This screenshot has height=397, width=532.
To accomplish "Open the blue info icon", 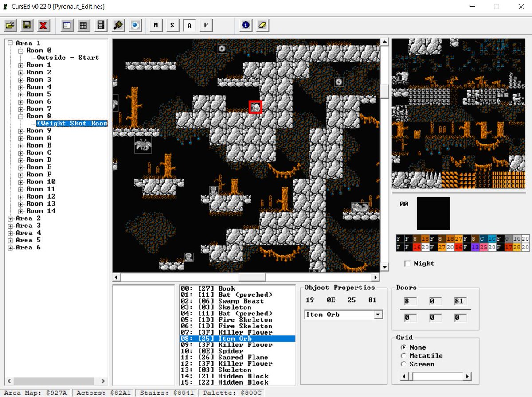I will 246,25.
